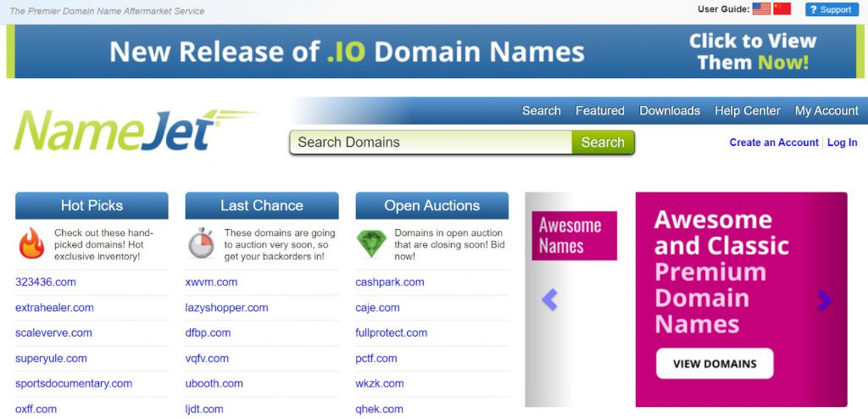Click Create an Account link

pos(774,142)
